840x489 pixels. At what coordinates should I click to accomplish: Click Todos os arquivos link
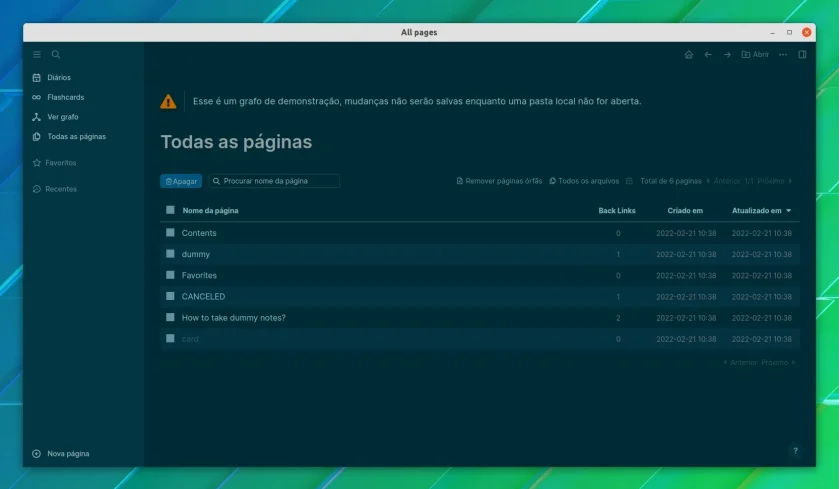tap(584, 181)
